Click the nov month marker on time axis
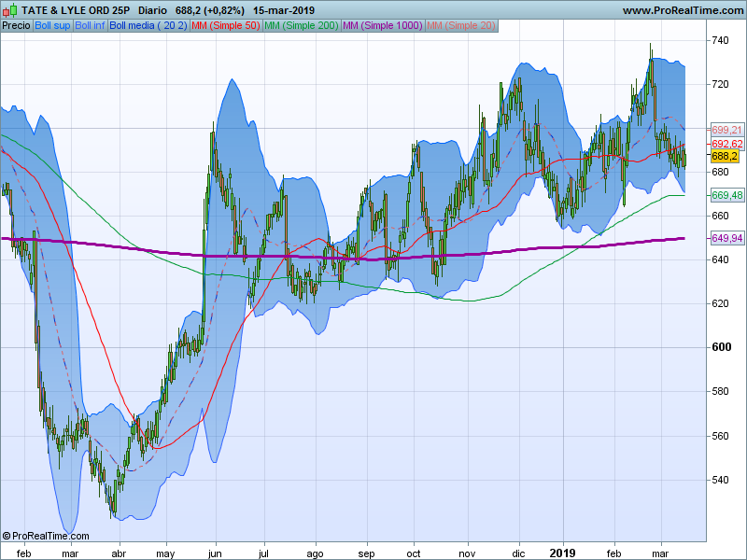 tap(467, 553)
